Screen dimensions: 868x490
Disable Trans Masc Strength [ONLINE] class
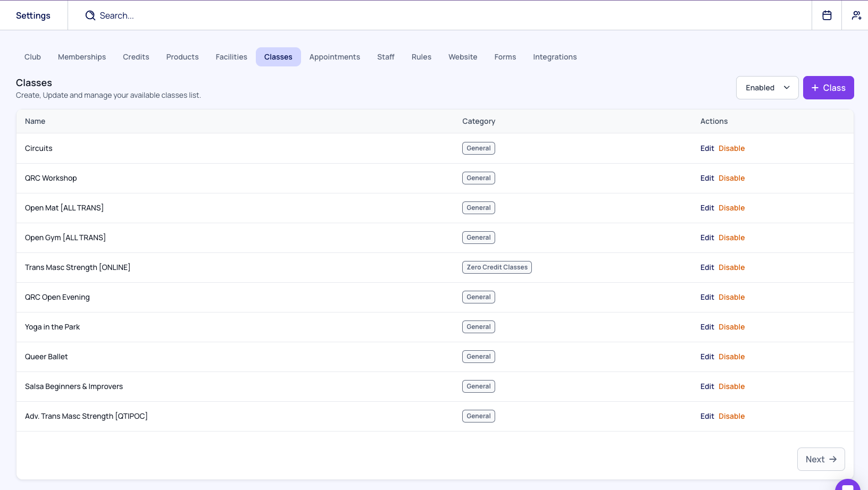tap(731, 267)
